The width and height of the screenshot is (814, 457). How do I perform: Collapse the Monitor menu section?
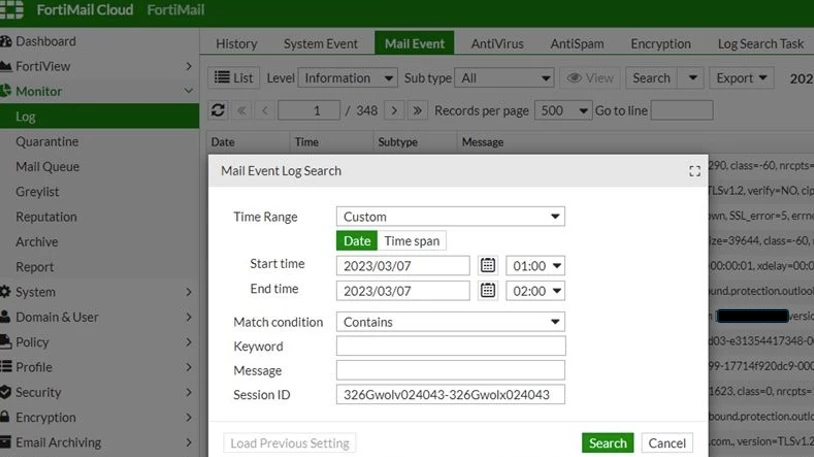click(188, 91)
